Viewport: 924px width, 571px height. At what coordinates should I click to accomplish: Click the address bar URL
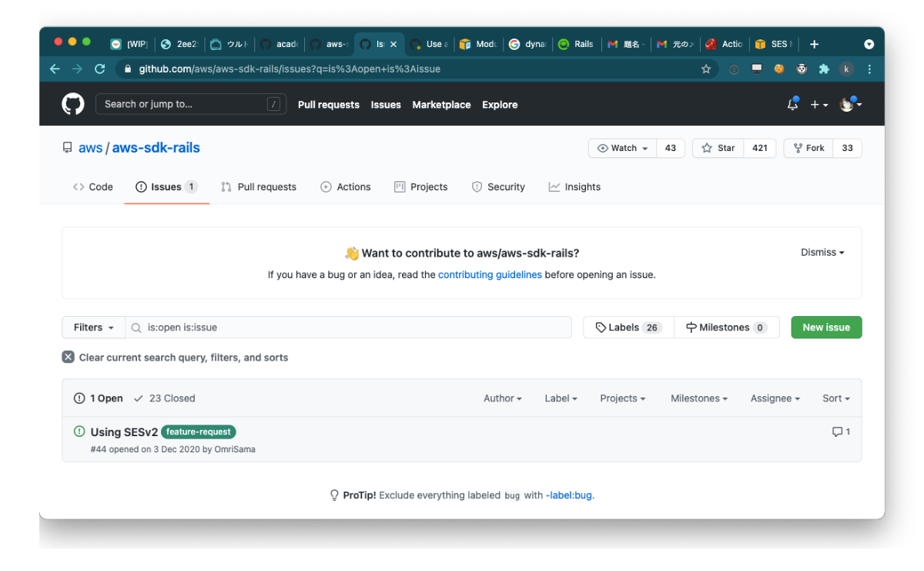point(290,69)
